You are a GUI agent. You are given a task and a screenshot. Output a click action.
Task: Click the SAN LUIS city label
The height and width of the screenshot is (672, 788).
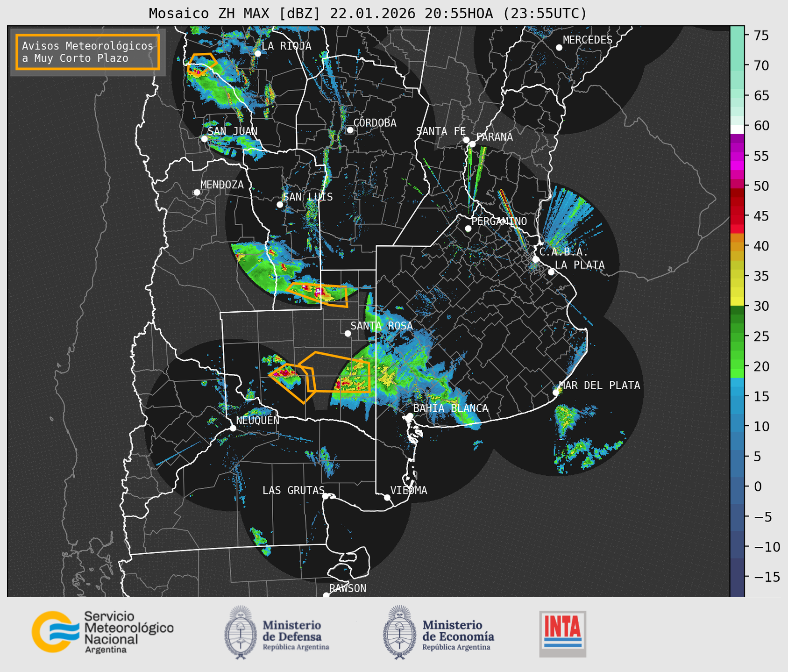click(x=308, y=197)
